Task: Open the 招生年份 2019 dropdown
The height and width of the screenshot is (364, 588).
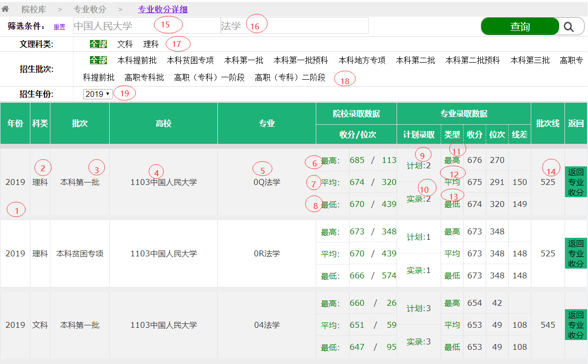Action: 97,94
